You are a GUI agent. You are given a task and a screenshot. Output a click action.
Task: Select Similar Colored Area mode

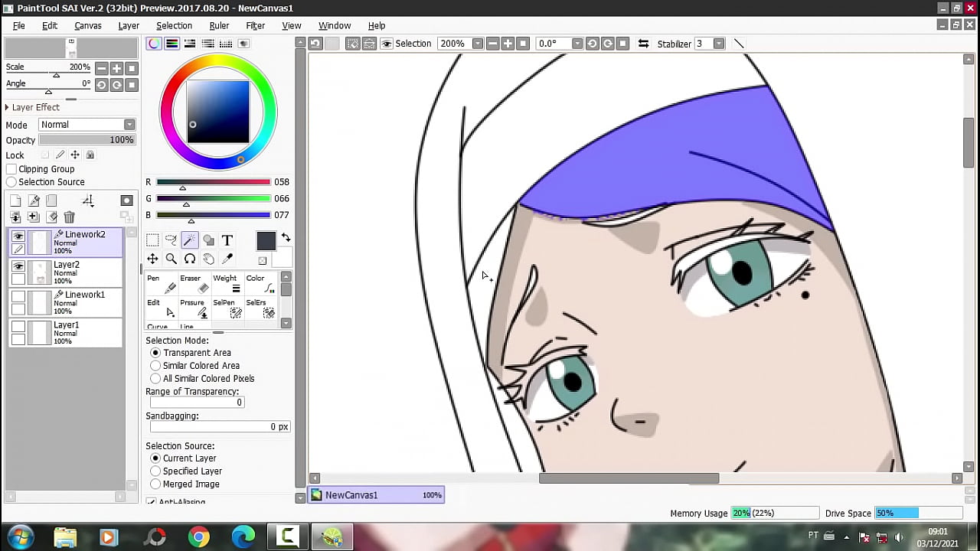click(x=155, y=366)
